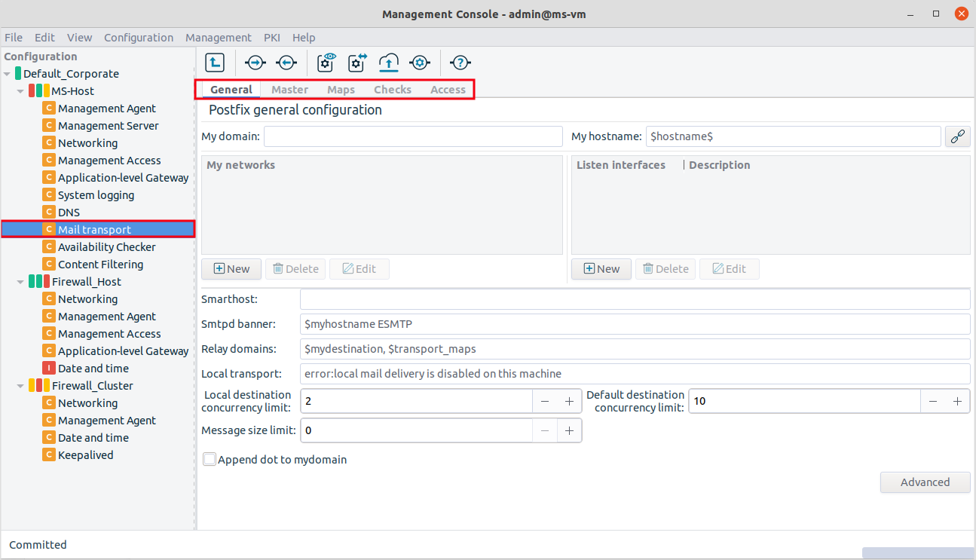The width and height of the screenshot is (976, 560).
Task: Decrease Default destination concurrency limit with minus
Action: tap(933, 402)
